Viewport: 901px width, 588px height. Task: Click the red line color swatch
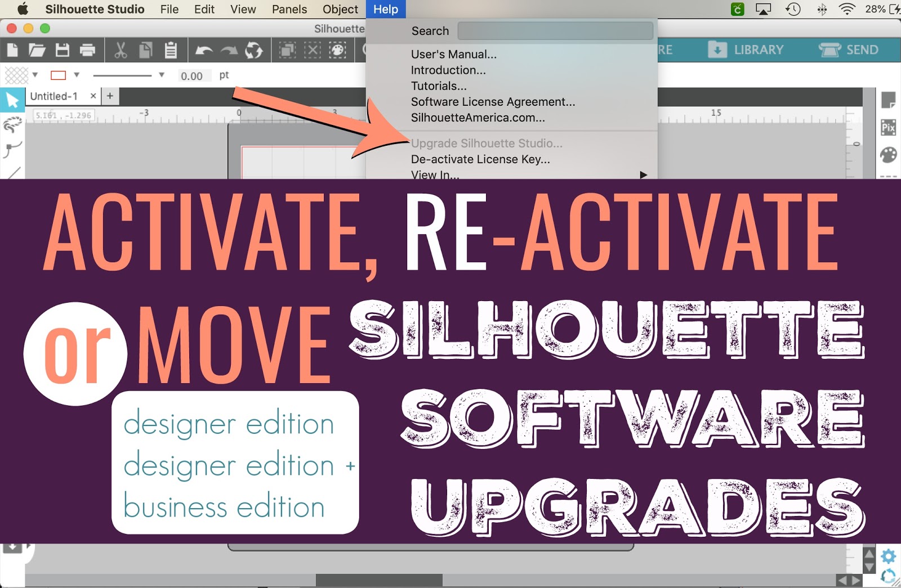click(x=58, y=75)
